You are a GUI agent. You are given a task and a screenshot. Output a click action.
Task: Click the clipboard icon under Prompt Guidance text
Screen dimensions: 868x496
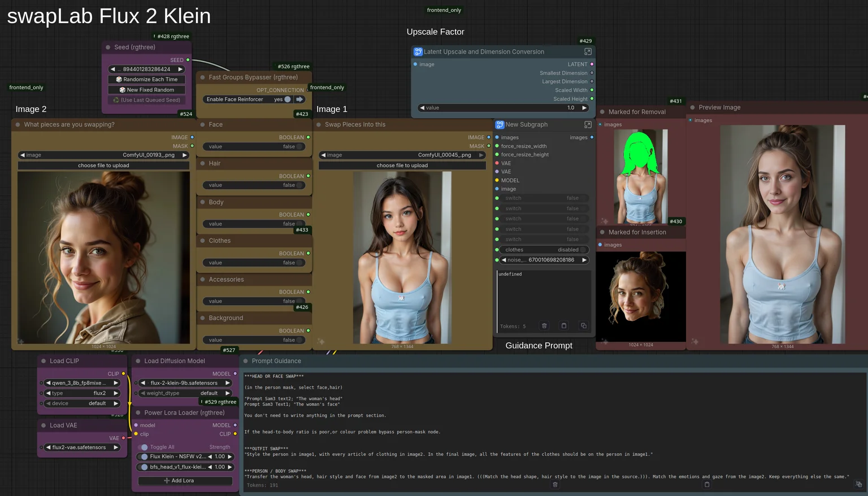(706, 485)
